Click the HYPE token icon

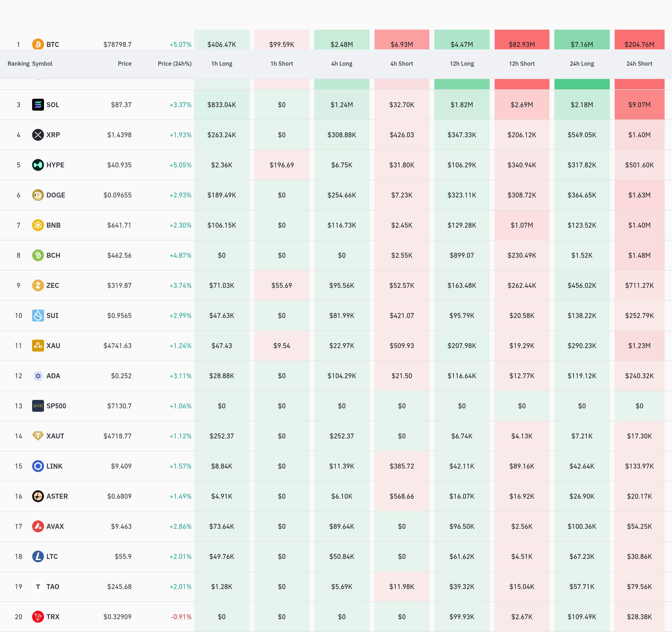[x=38, y=165]
